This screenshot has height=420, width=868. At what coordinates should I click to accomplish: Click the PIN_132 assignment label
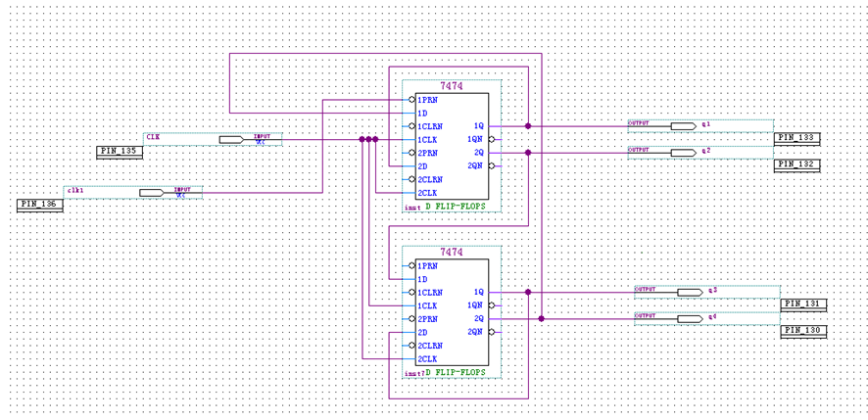[796, 164]
